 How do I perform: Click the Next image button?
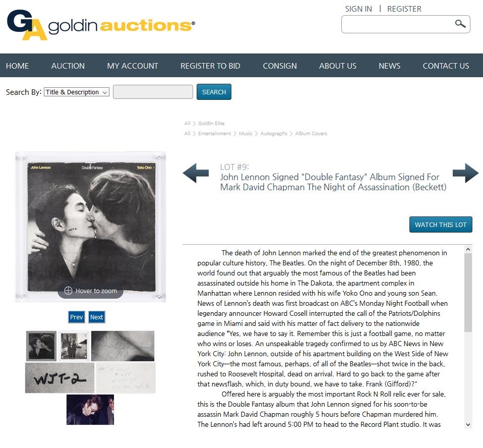(x=96, y=317)
